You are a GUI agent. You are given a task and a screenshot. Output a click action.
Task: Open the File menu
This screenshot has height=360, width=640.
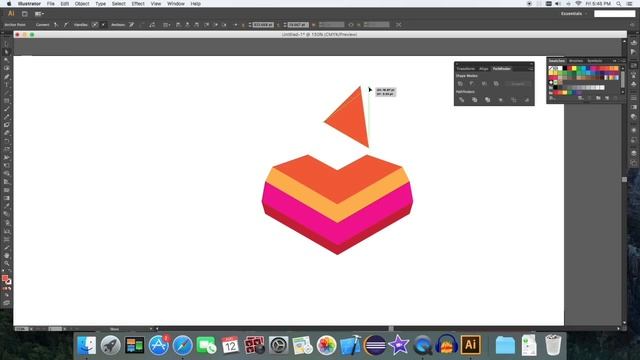pos(51,4)
